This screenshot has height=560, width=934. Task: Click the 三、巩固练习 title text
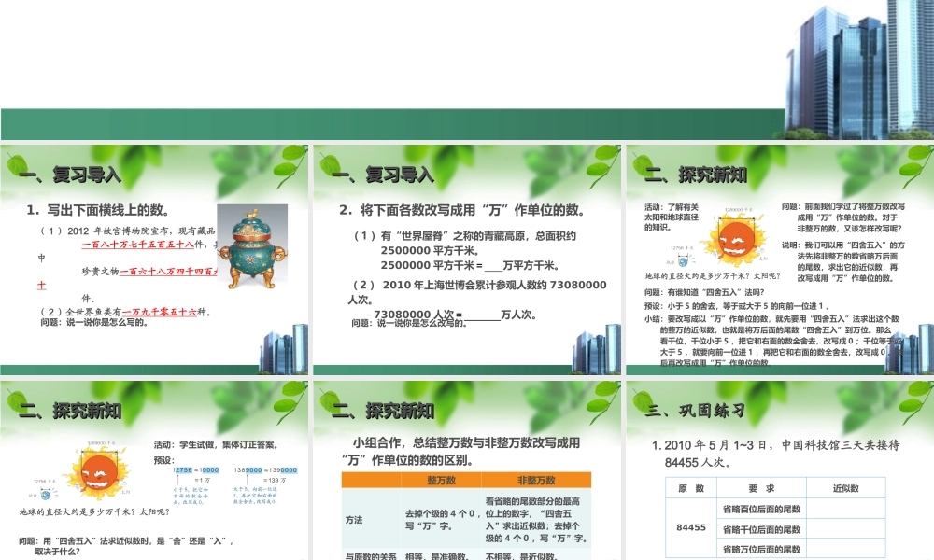[696, 408]
